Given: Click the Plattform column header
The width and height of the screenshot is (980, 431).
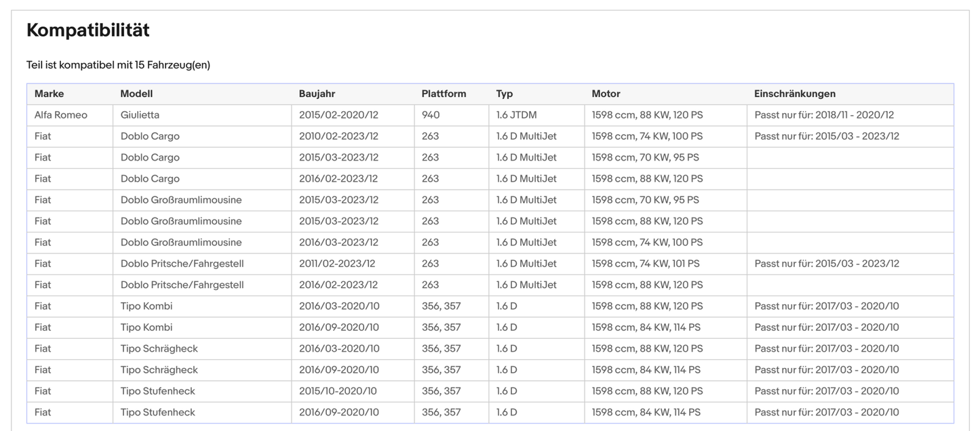Looking at the screenshot, I should point(444,94).
